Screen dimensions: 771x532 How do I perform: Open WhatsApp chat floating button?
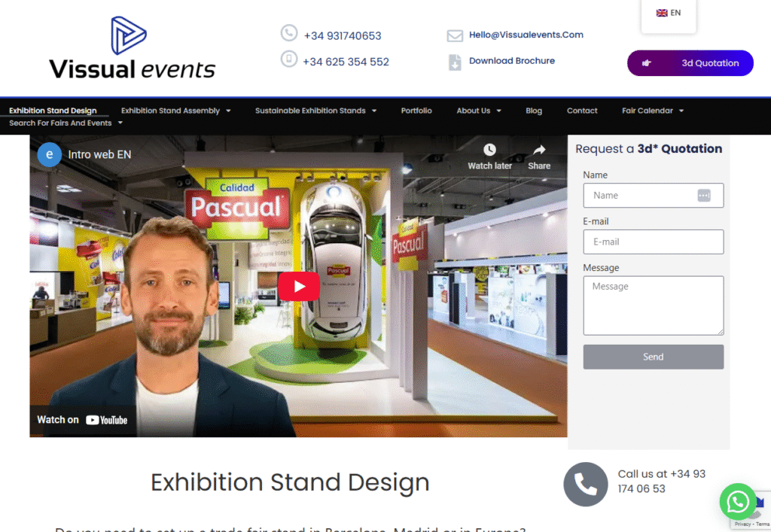point(738,502)
